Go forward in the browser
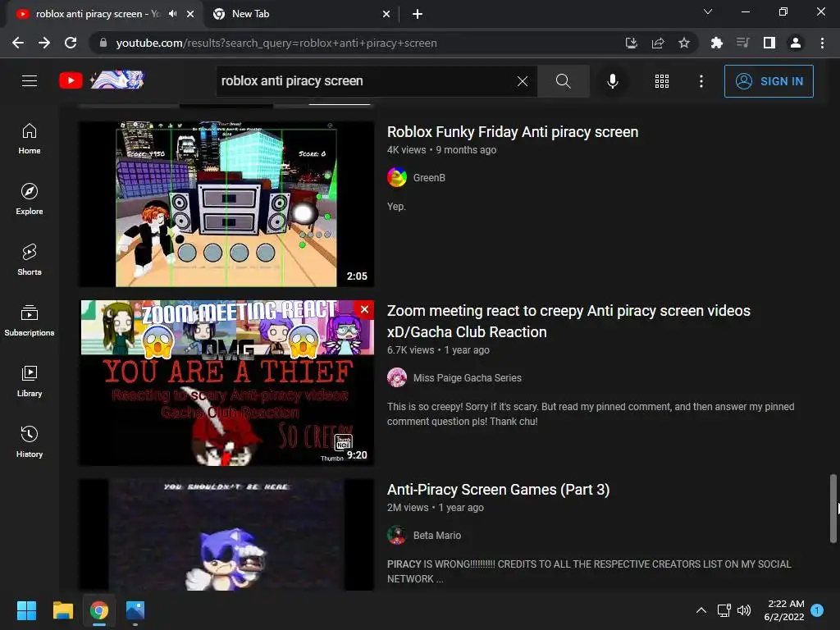The height and width of the screenshot is (630, 840). coord(44,43)
